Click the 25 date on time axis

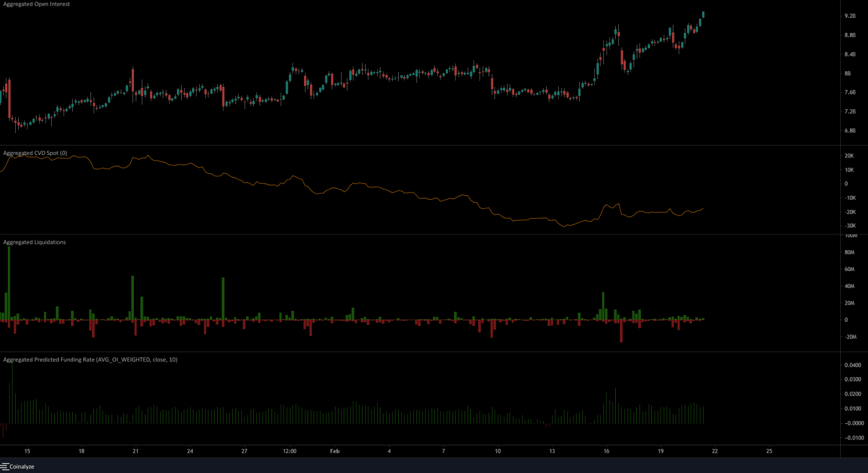[769, 451]
